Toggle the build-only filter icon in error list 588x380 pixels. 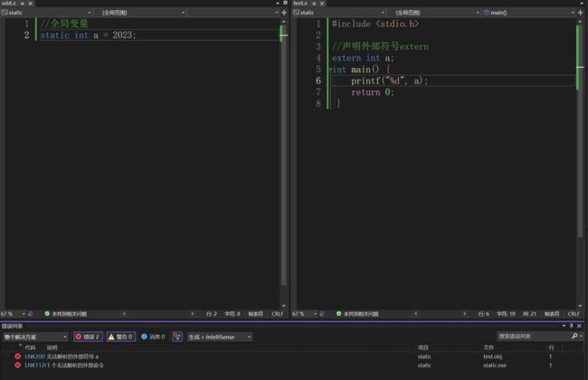[x=177, y=337]
